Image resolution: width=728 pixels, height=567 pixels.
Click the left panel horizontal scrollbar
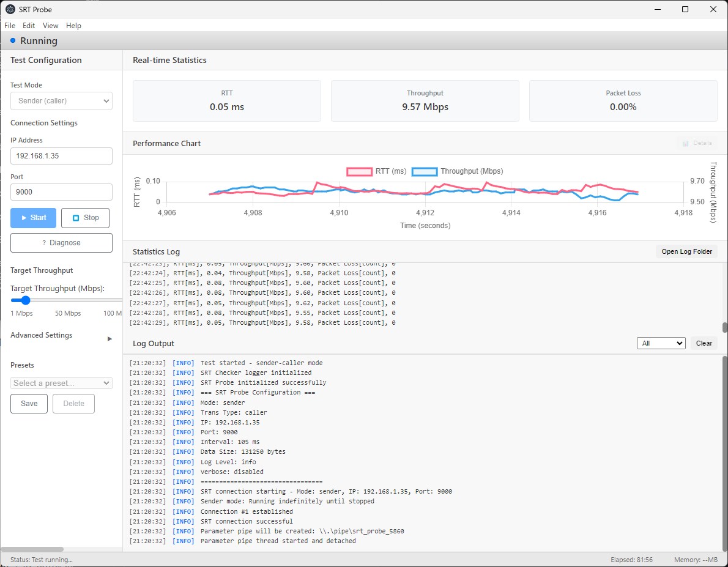pyautogui.click(x=32, y=549)
